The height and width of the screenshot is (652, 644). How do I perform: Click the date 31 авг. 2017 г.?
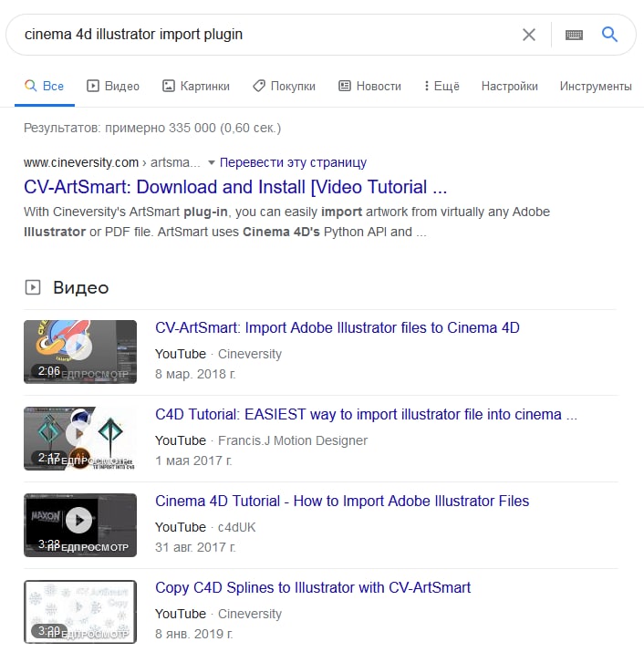(x=195, y=547)
